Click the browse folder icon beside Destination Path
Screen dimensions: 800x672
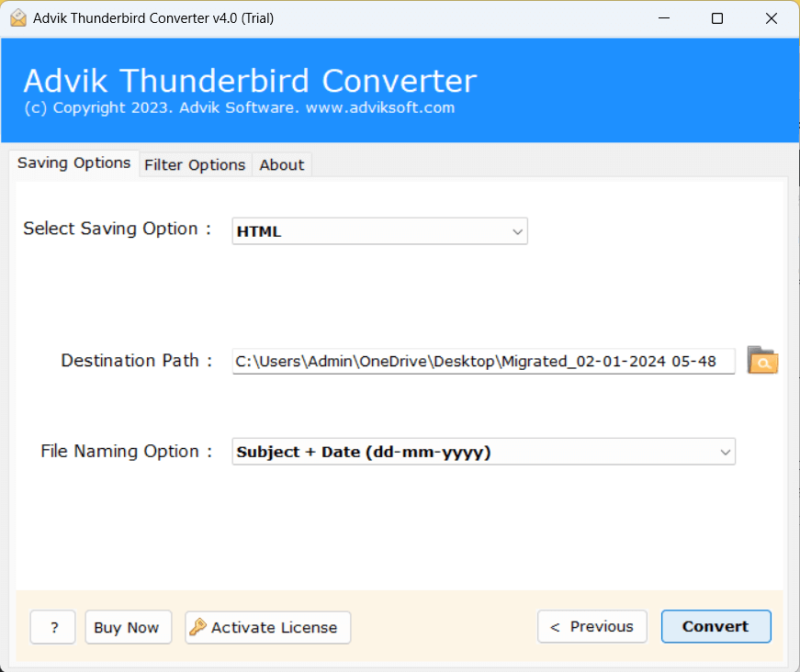pos(762,361)
